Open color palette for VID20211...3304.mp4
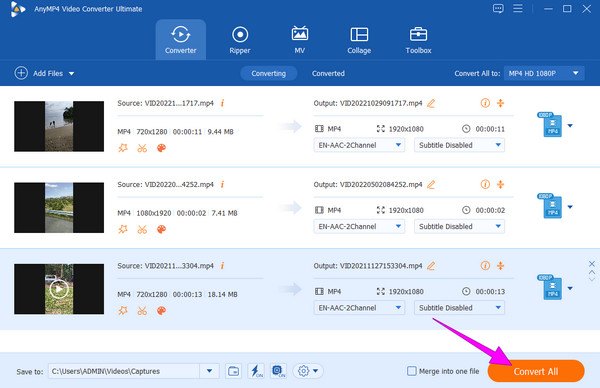 [x=161, y=310]
